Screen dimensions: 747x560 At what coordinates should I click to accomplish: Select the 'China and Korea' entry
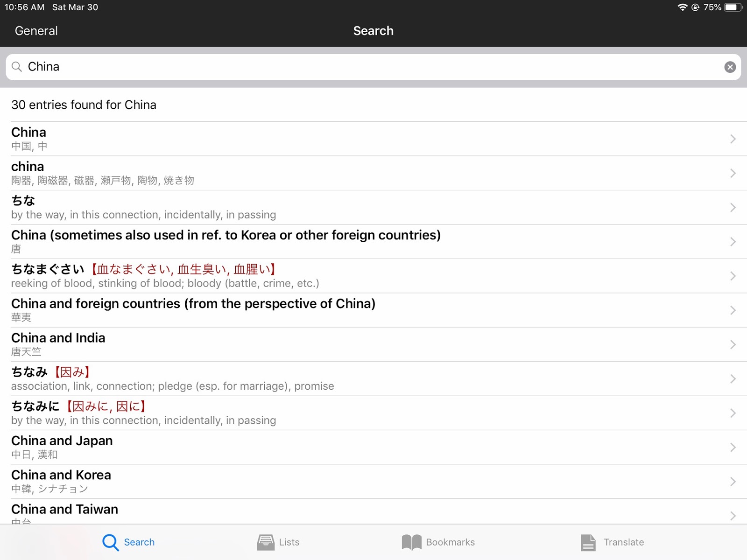click(x=373, y=482)
